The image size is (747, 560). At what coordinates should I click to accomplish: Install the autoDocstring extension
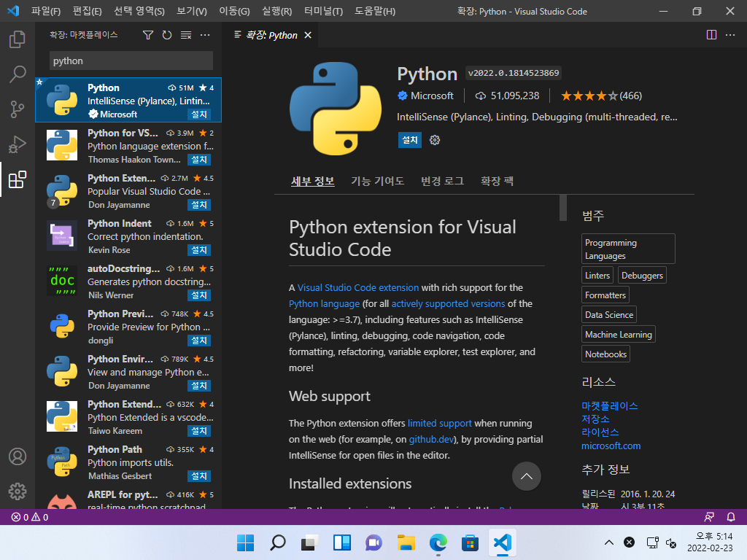click(199, 295)
